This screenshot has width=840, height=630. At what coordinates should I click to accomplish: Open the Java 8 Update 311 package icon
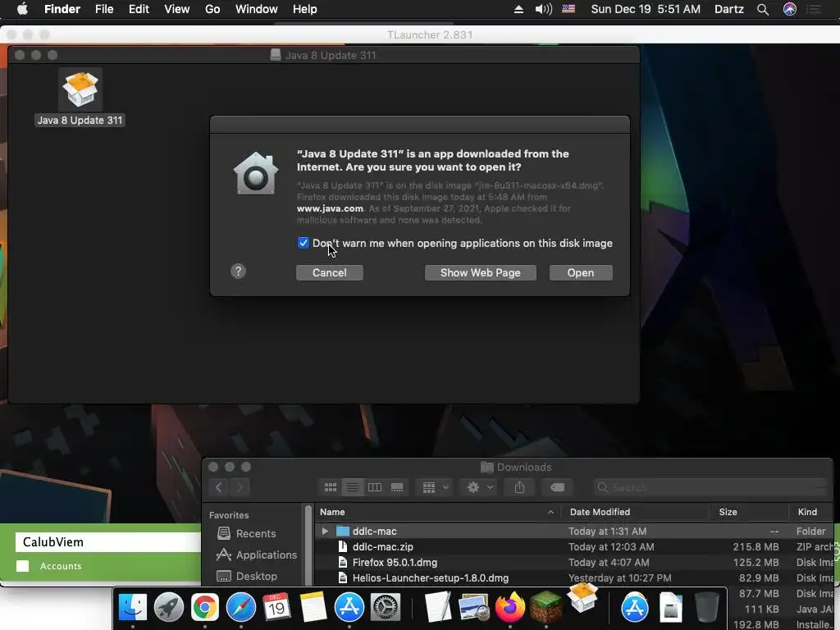click(x=80, y=89)
